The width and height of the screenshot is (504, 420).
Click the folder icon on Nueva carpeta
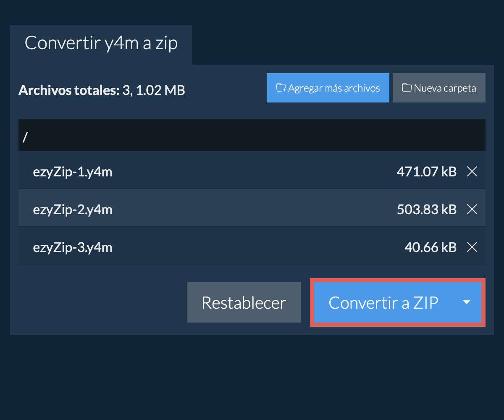click(x=407, y=88)
